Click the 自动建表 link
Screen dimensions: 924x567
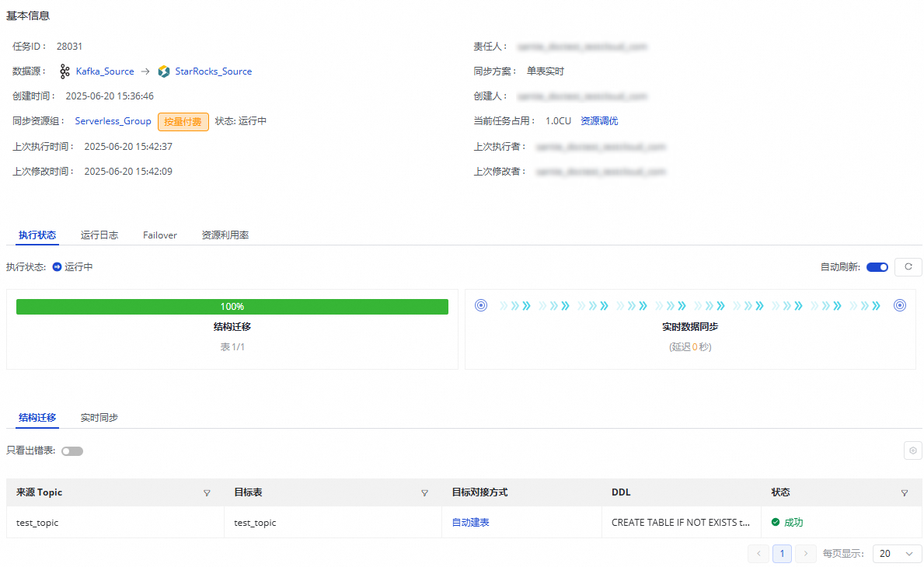(x=470, y=522)
